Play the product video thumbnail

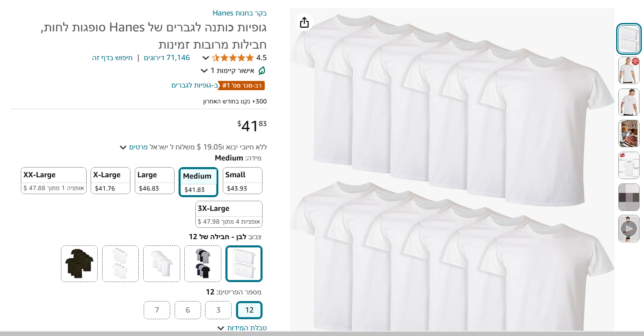pos(629,229)
